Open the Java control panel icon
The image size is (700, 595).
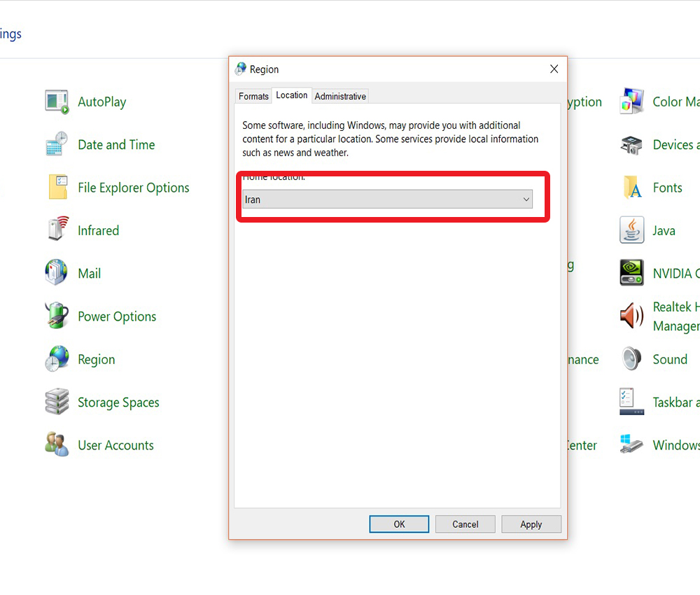[x=631, y=230]
